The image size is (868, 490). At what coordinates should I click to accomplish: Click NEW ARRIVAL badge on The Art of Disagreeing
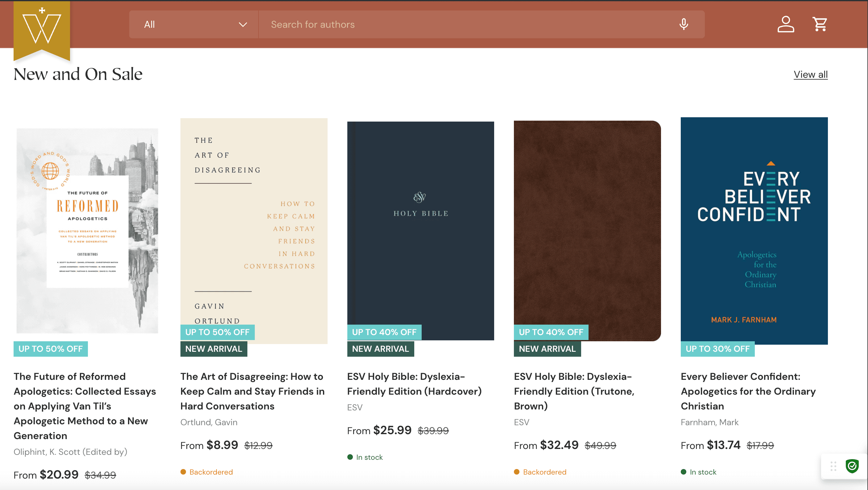(x=214, y=349)
